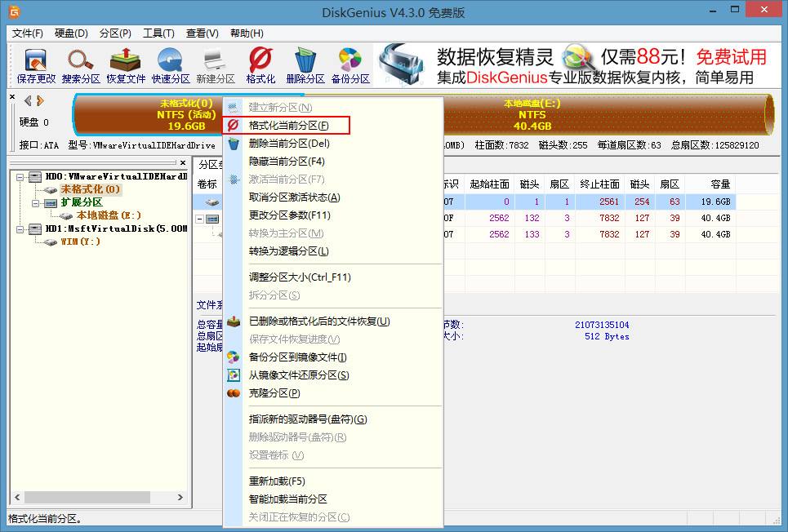Click the 搜索分区 magnifier toolbar icon
Image resolution: width=788 pixels, height=532 pixels.
[81, 65]
